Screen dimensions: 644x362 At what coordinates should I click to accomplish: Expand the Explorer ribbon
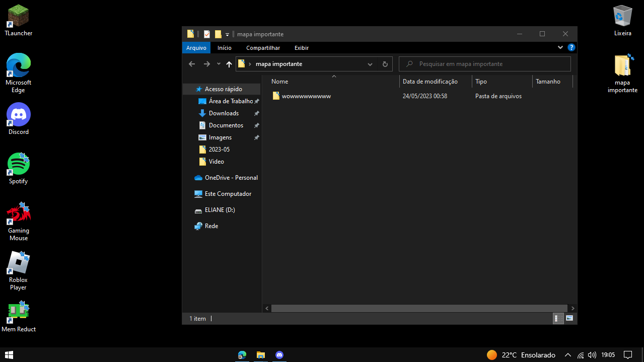tap(560, 47)
